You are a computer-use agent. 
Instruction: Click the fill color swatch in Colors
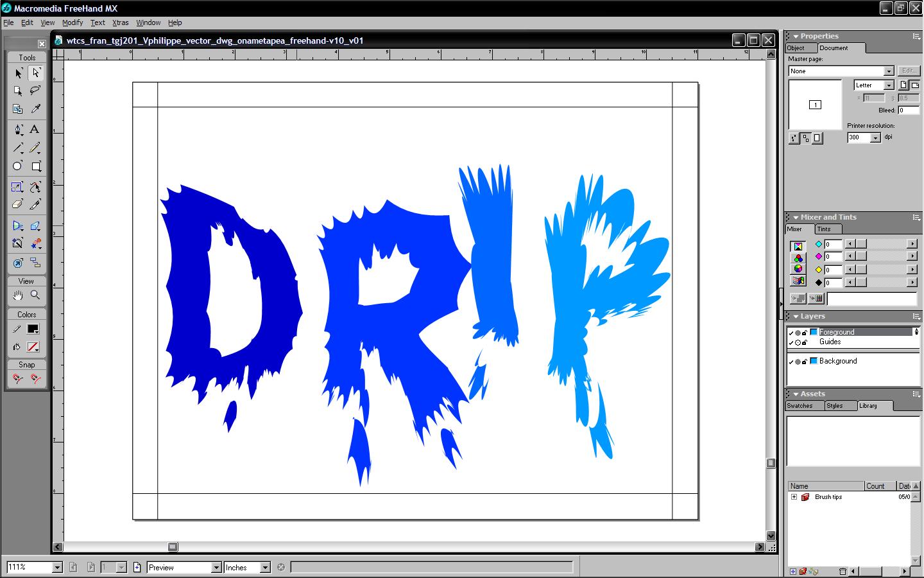33,347
